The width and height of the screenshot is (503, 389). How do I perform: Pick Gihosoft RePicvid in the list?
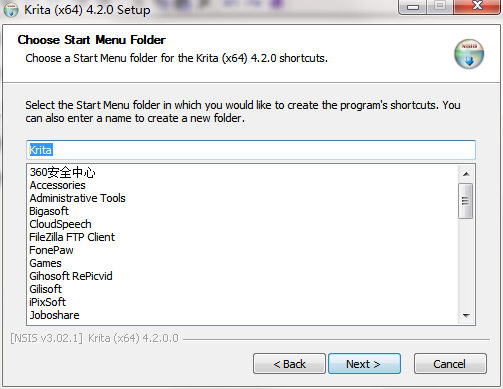pyautogui.click(x=71, y=276)
